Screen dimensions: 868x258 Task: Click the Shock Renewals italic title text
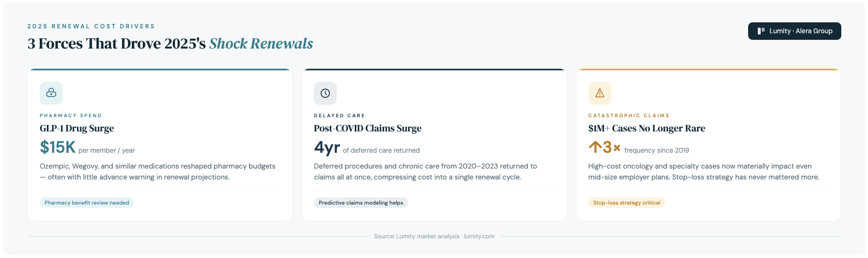[x=261, y=44]
